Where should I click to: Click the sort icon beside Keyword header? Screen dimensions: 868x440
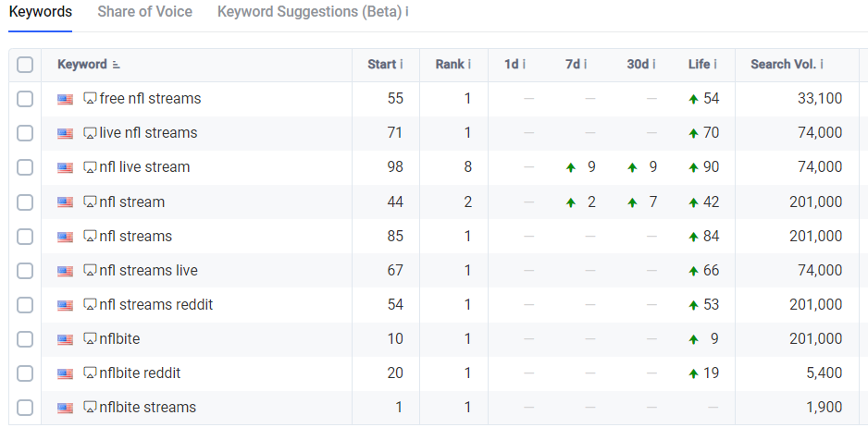[x=117, y=65]
